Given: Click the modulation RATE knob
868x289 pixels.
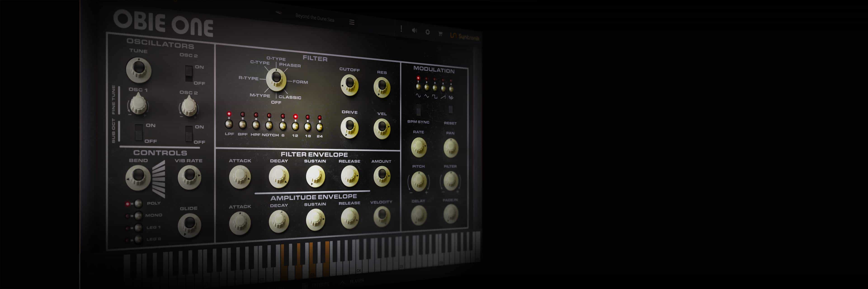Looking at the screenshot, I should (x=418, y=147).
